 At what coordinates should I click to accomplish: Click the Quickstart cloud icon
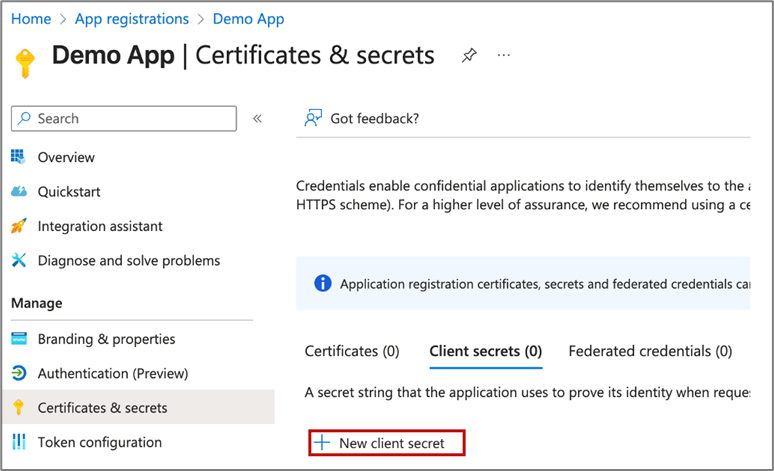point(19,192)
